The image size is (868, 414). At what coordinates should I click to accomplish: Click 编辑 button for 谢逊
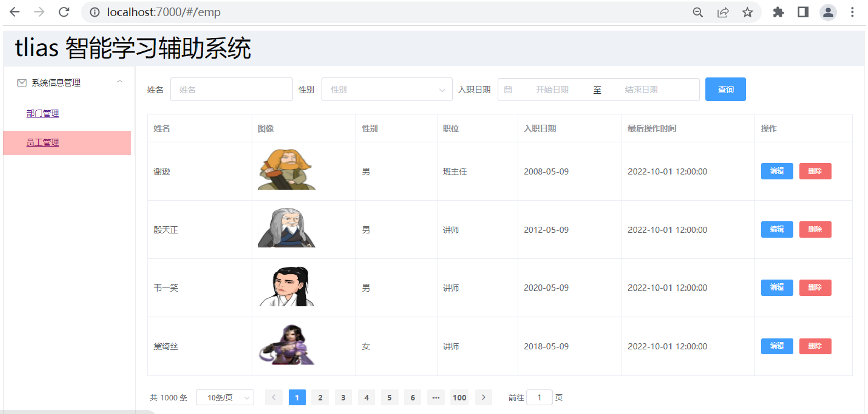776,171
